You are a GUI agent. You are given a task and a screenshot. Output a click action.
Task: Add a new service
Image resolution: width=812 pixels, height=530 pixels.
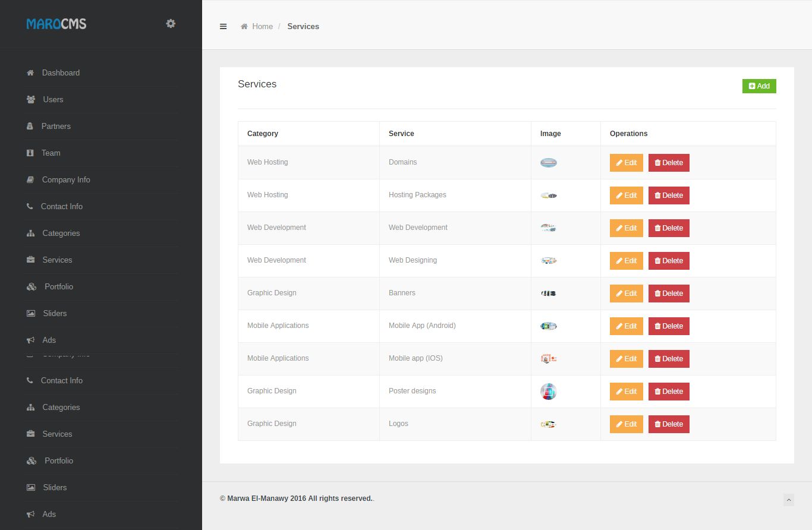point(759,86)
